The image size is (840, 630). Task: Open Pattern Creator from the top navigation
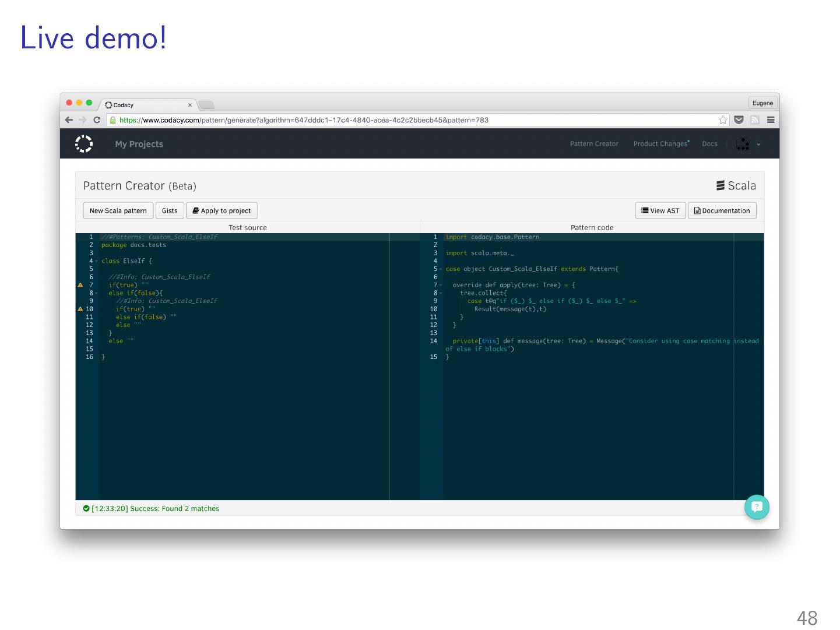tap(594, 144)
